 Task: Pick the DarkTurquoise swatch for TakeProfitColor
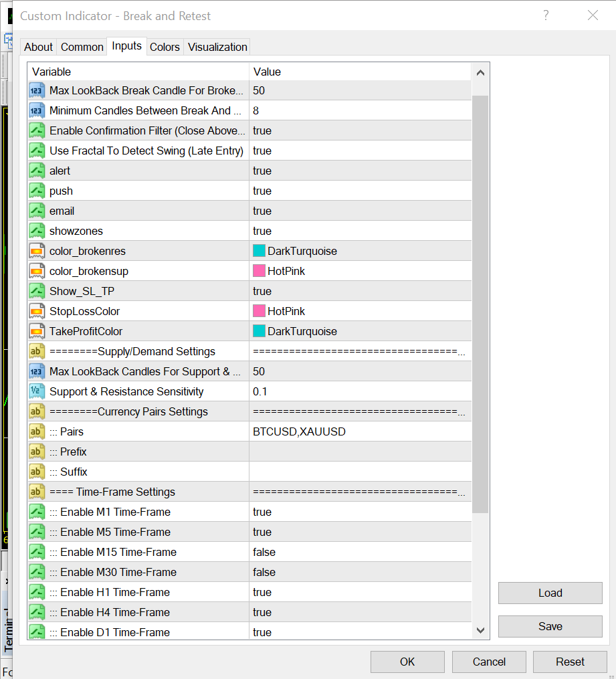[x=259, y=331]
